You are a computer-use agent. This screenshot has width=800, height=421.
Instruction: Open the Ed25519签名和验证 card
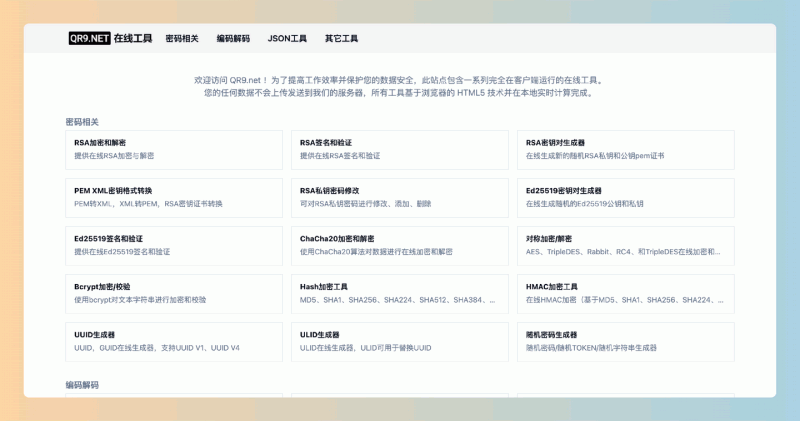174,246
